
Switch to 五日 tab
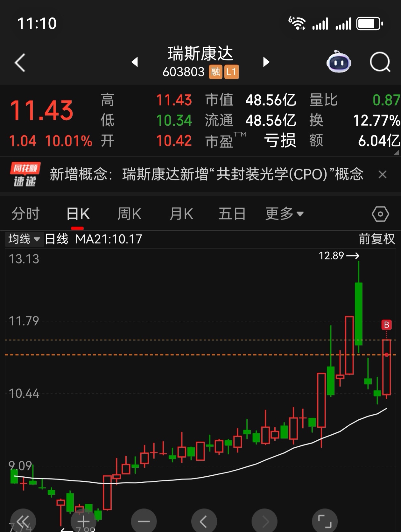(232, 214)
